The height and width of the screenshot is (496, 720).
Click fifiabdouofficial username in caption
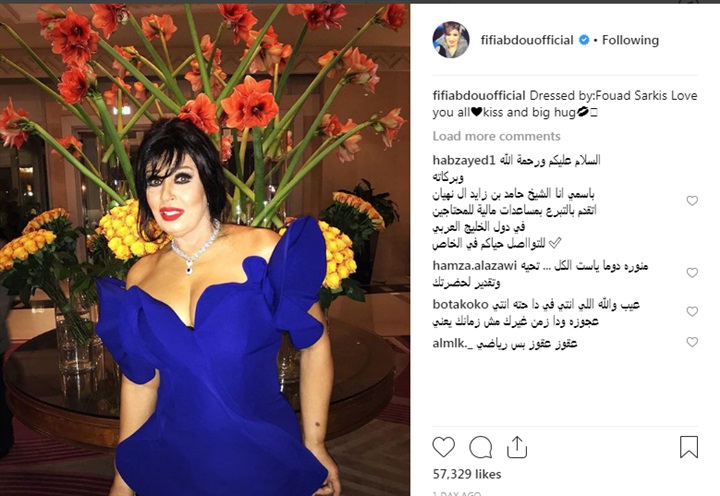click(x=479, y=96)
